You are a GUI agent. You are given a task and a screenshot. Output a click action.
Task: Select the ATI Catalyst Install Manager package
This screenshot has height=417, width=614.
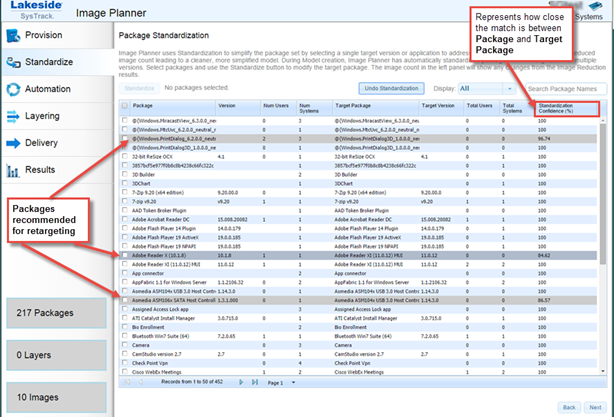pyautogui.click(x=163, y=318)
